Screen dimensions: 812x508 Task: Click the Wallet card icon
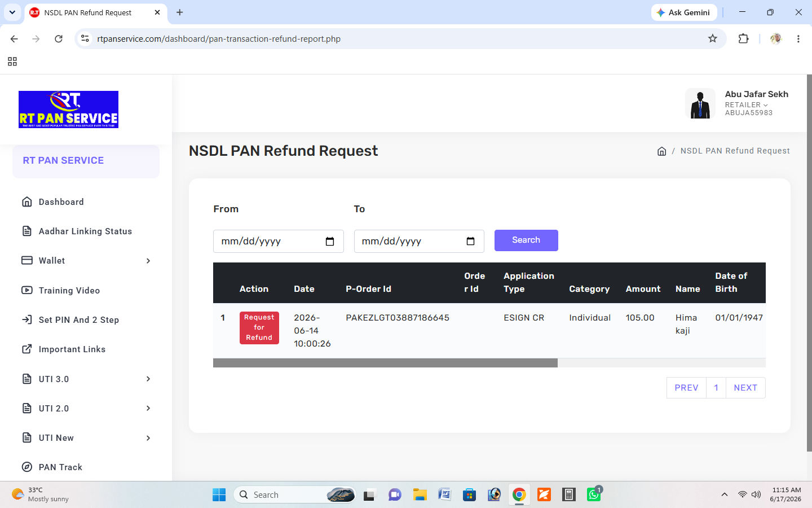pos(27,260)
